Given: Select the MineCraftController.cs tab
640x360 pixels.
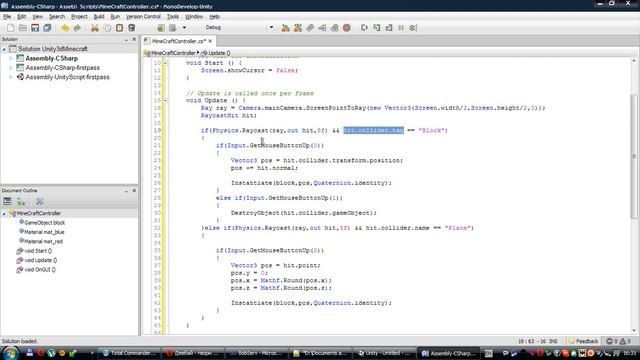Looking at the screenshot, I should coord(178,41).
